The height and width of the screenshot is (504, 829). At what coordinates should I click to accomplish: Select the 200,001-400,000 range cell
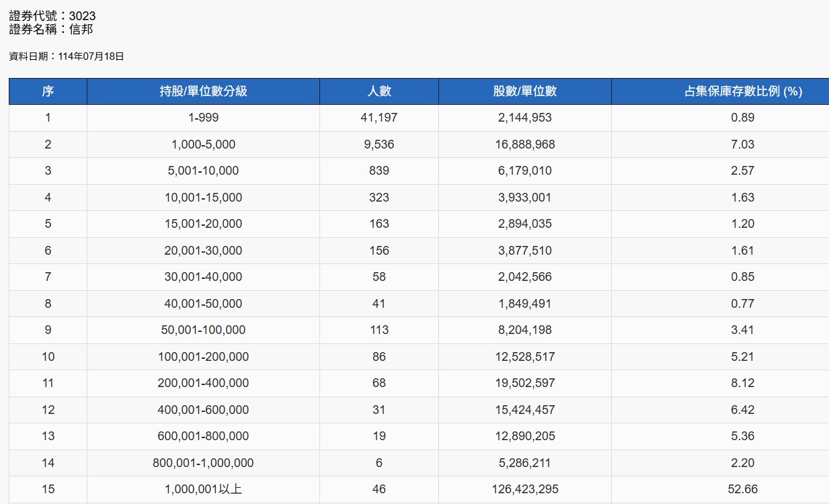(x=203, y=383)
